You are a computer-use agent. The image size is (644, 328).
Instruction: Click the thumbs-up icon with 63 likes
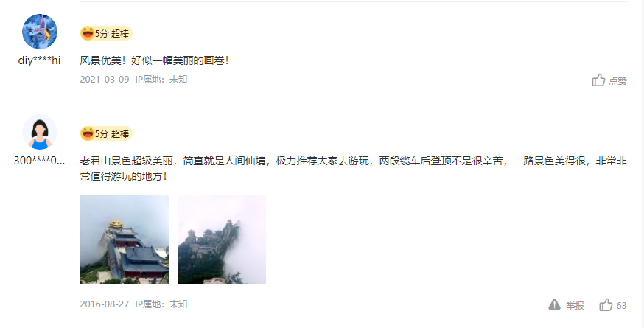click(606, 305)
